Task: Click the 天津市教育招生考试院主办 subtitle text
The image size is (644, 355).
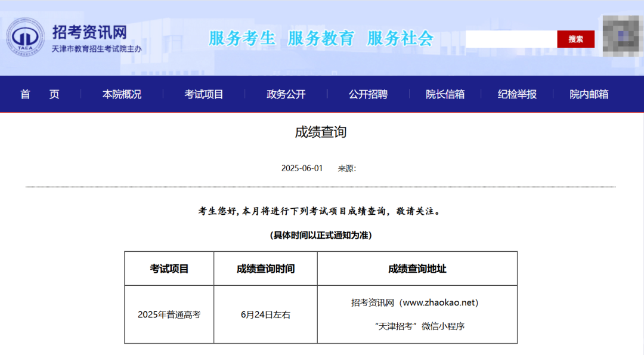Action: 97,49
